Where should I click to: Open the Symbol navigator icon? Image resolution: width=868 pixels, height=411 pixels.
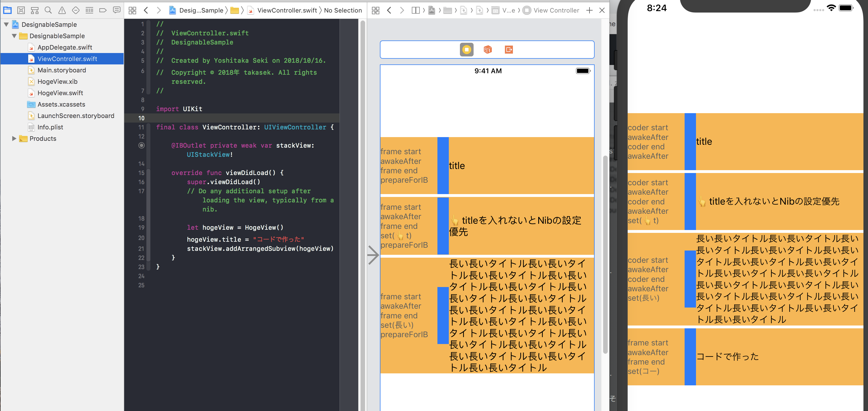(35, 10)
